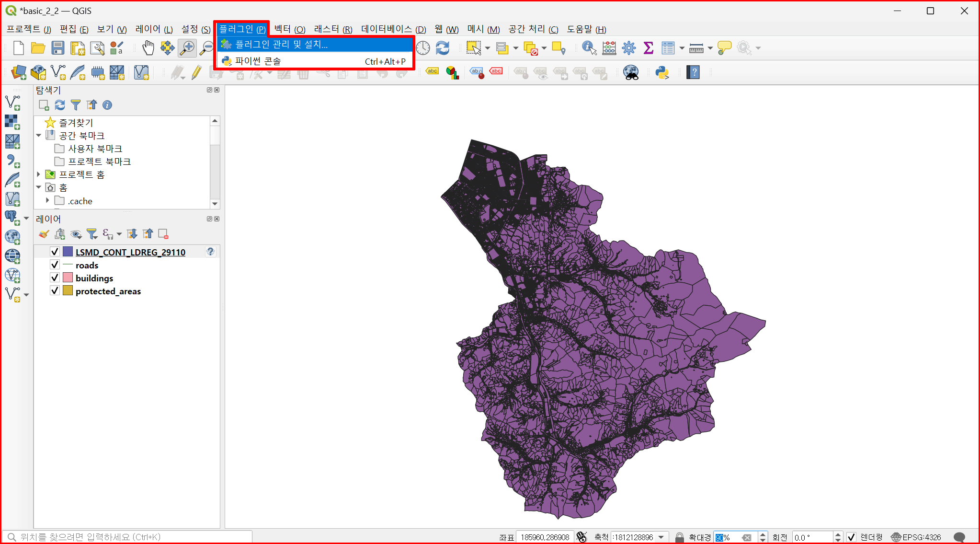The height and width of the screenshot is (544, 980).
Task: Select the Zoom In magnifier tool
Action: (x=187, y=48)
